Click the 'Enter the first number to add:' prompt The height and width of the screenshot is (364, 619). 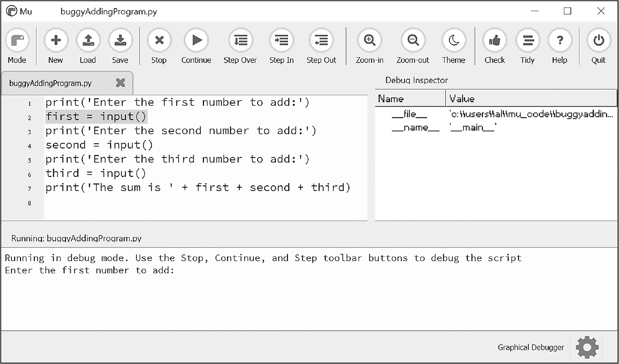(89, 270)
